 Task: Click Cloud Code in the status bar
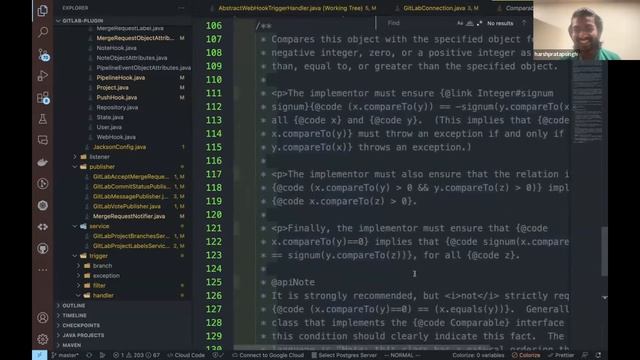pyautogui.click(x=186, y=355)
